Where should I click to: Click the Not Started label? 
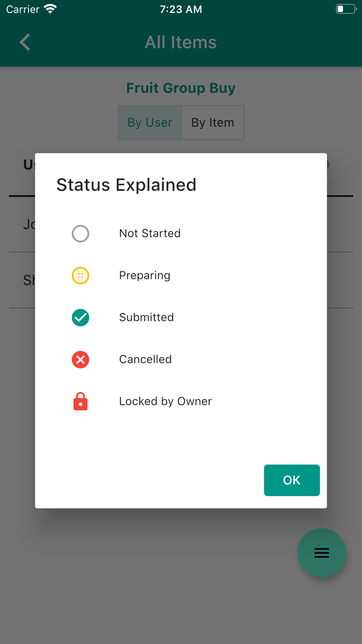pyautogui.click(x=150, y=233)
